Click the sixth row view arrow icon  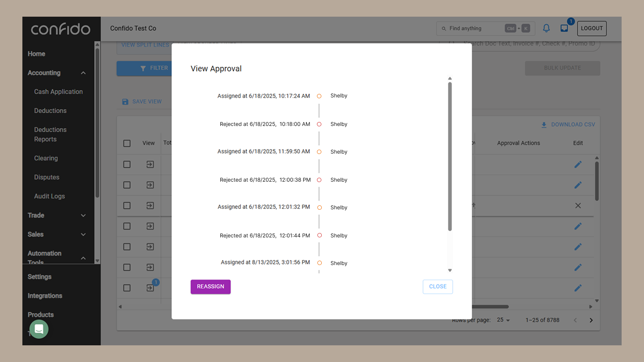[150, 267]
